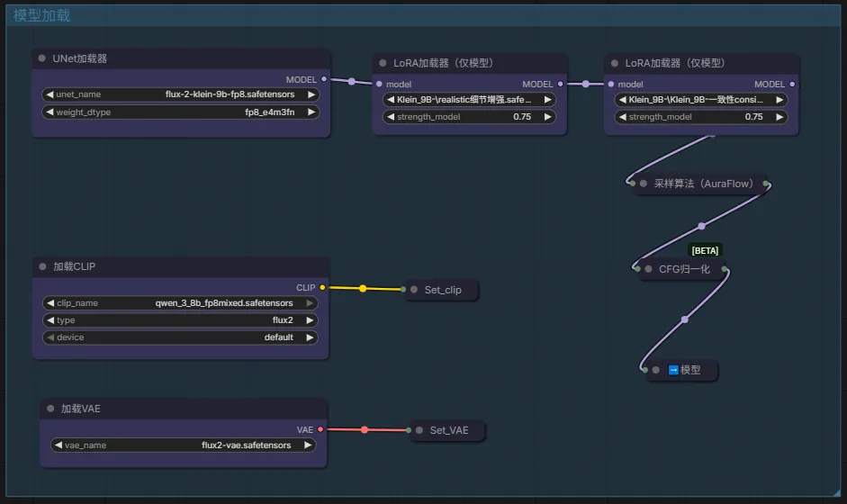Collapse the second LoRA加载器 node dot
Screen dimensions: 847x504
[x=614, y=63]
